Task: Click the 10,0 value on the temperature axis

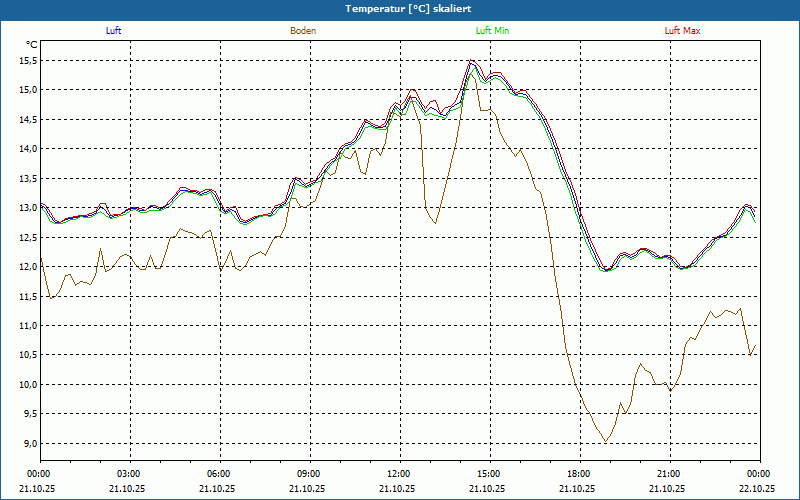Action: [x=29, y=384]
